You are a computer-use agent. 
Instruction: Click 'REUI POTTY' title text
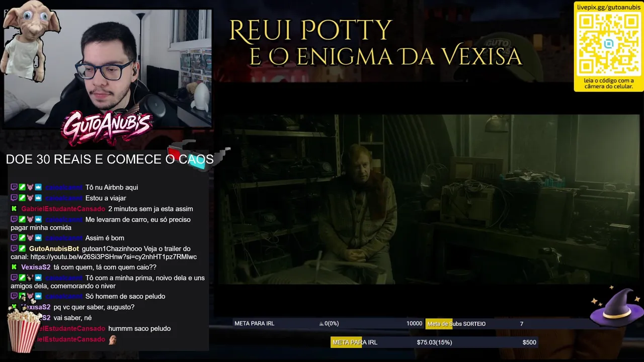click(310, 31)
